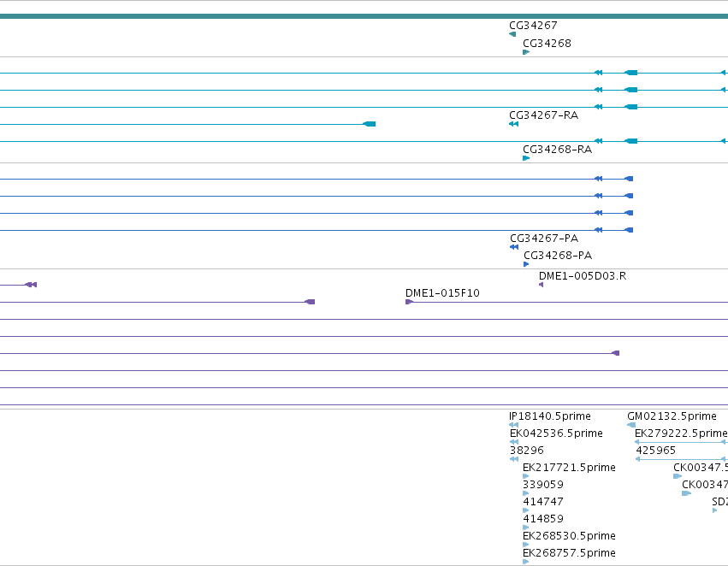Click the CG34268-PA protein label
Viewport: 728px width, 566px height.
click(558, 256)
